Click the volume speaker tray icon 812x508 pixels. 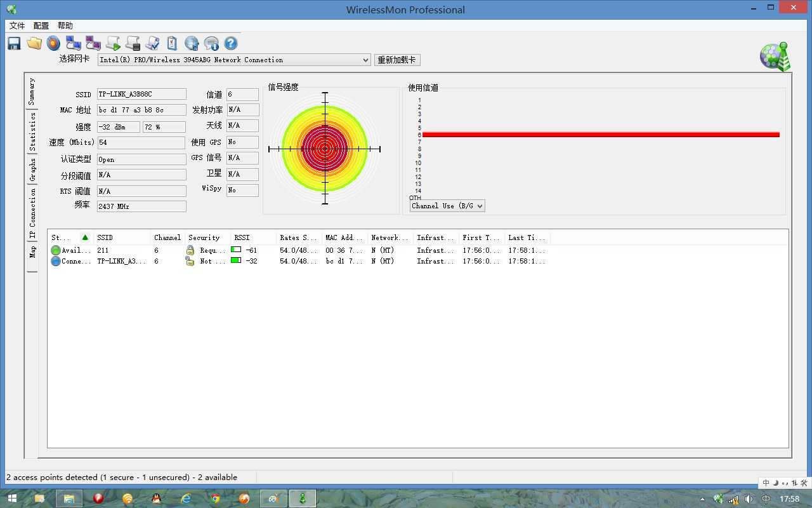pyautogui.click(x=749, y=499)
